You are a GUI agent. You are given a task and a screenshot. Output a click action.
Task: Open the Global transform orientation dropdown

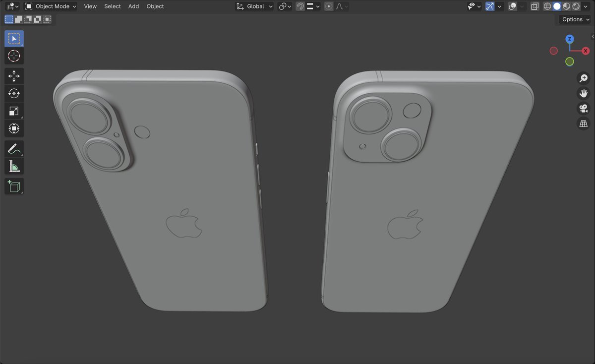coord(254,6)
